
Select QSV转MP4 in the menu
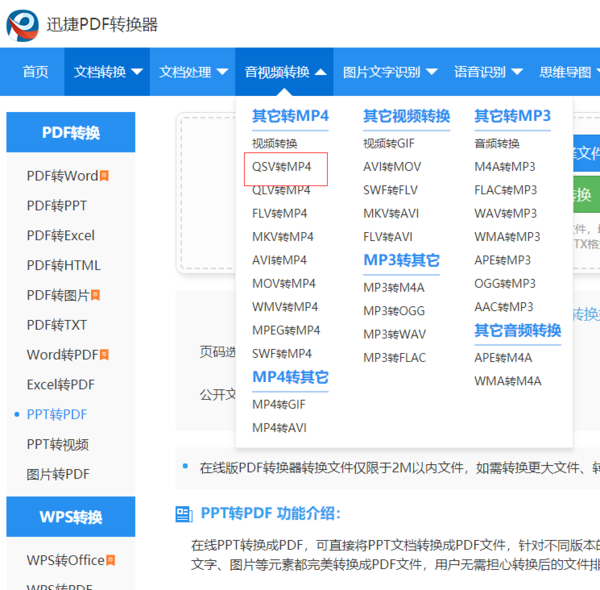coord(282,167)
